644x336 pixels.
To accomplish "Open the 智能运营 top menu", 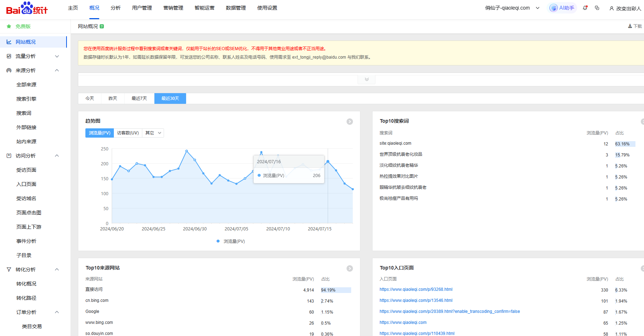I will pyautogui.click(x=205, y=8).
